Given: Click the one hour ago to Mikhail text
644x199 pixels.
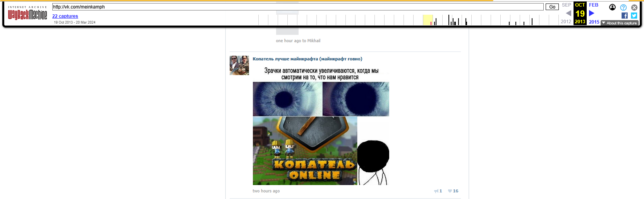Looking at the screenshot, I should pyautogui.click(x=298, y=41).
